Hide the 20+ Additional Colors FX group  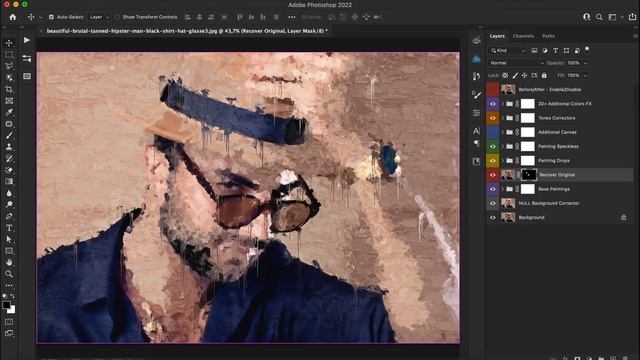[493, 104]
